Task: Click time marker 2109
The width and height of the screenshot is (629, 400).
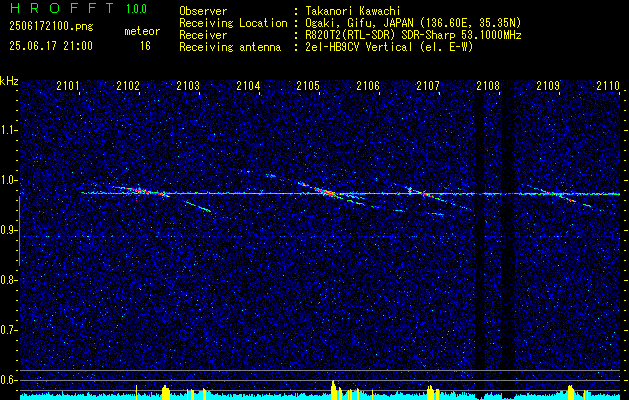Action: pyautogui.click(x=548, y=85)
